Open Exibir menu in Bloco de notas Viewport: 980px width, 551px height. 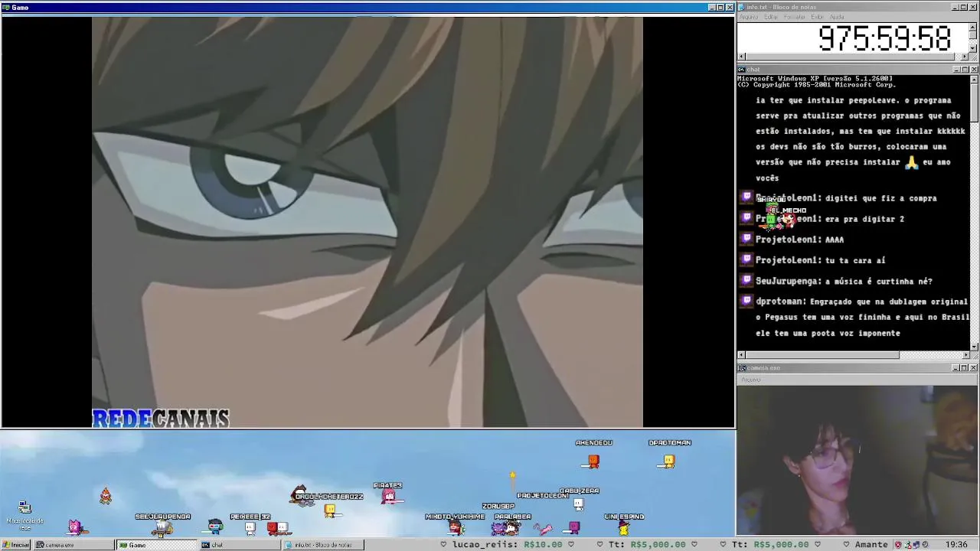click(x=818, y=17)
